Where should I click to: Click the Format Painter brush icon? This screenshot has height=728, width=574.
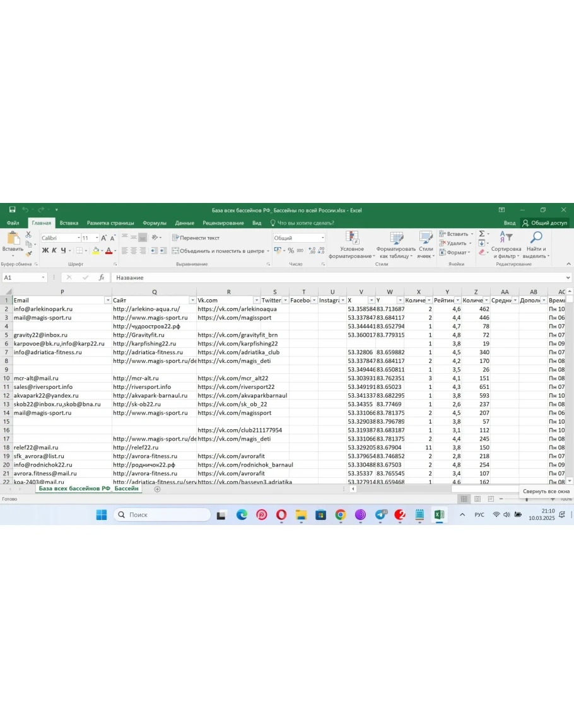click(29, 253)
